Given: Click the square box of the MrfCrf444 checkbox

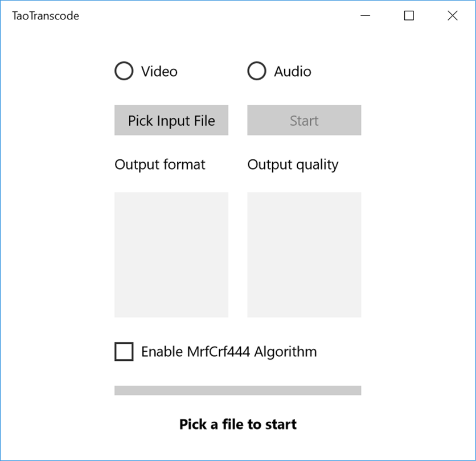Looking at the screenshot, I should 124,352.
